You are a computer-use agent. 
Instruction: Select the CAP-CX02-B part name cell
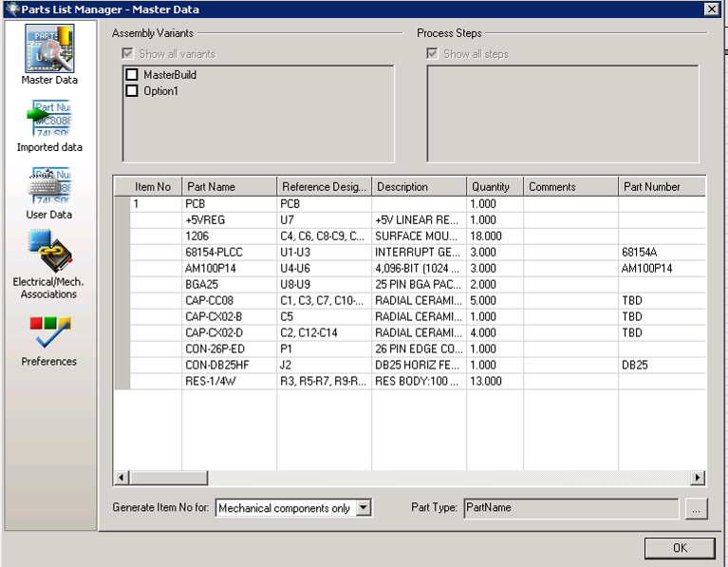click(230, 316)
